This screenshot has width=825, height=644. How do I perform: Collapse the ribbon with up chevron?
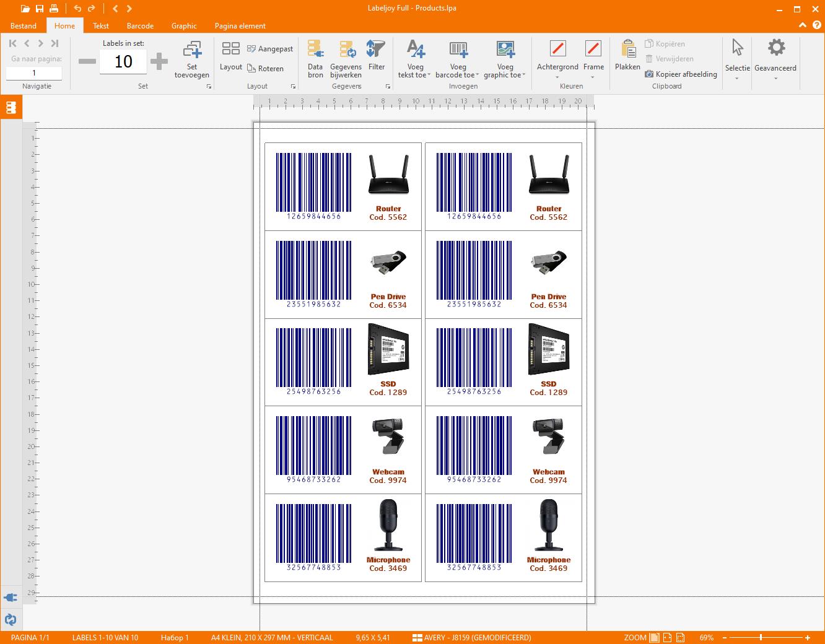point(803,25)
